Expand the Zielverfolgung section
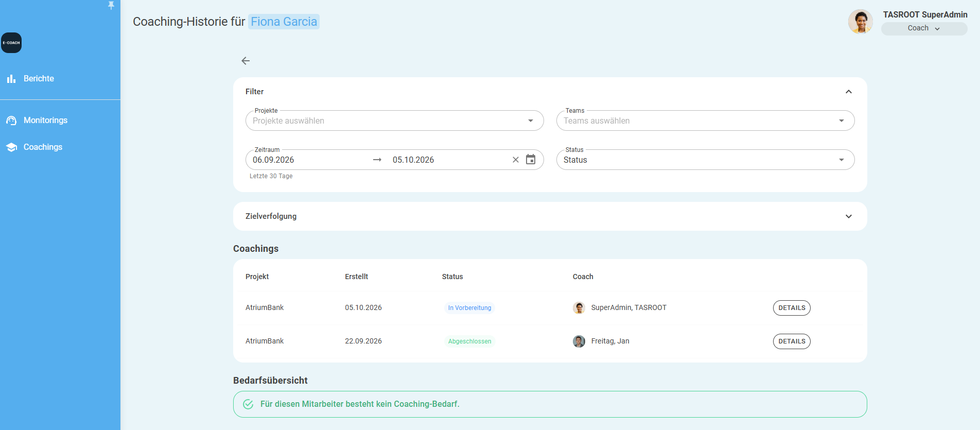 click(x=849, y=216)
